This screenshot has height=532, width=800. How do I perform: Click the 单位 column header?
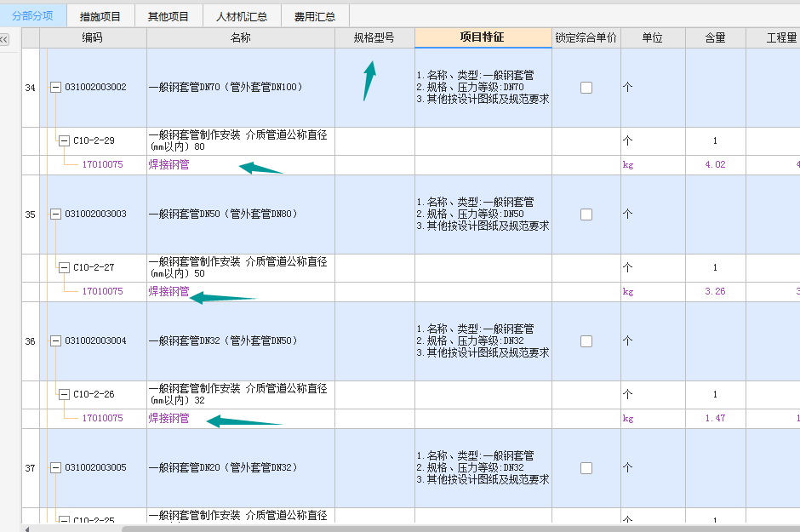pyautogui.click(x=653, y=37)
